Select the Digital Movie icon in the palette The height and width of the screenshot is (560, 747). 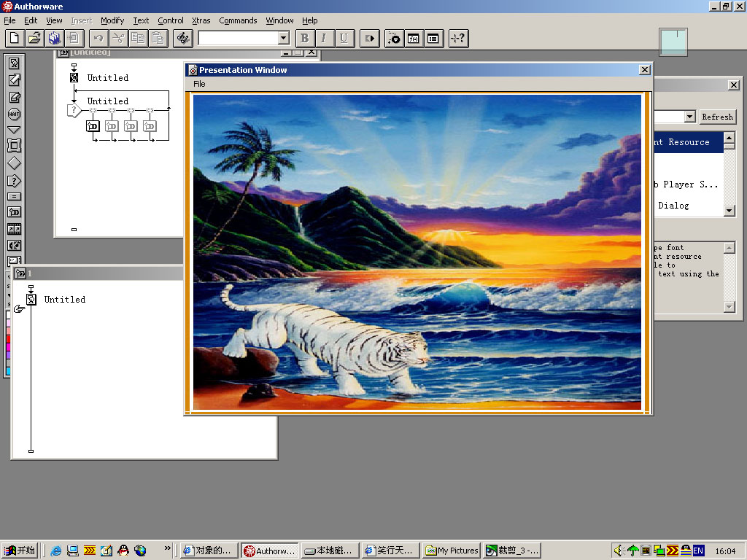(x=15, y=229)
